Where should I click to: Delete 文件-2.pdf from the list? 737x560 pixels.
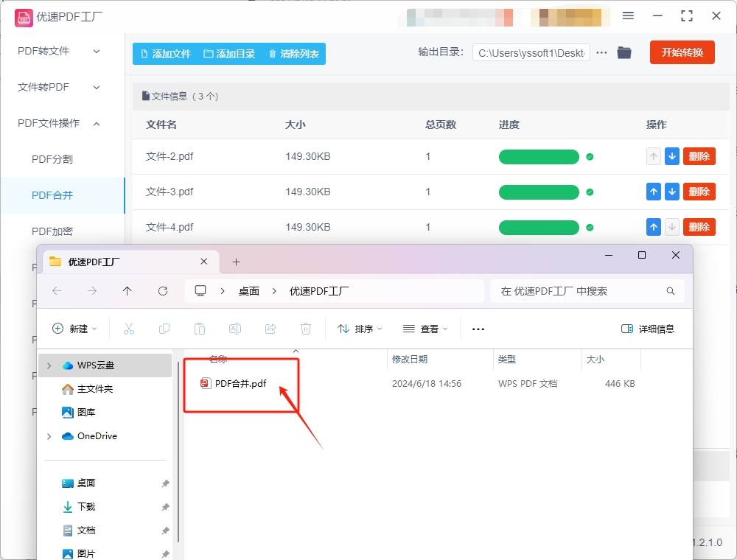tap(699, 156)
